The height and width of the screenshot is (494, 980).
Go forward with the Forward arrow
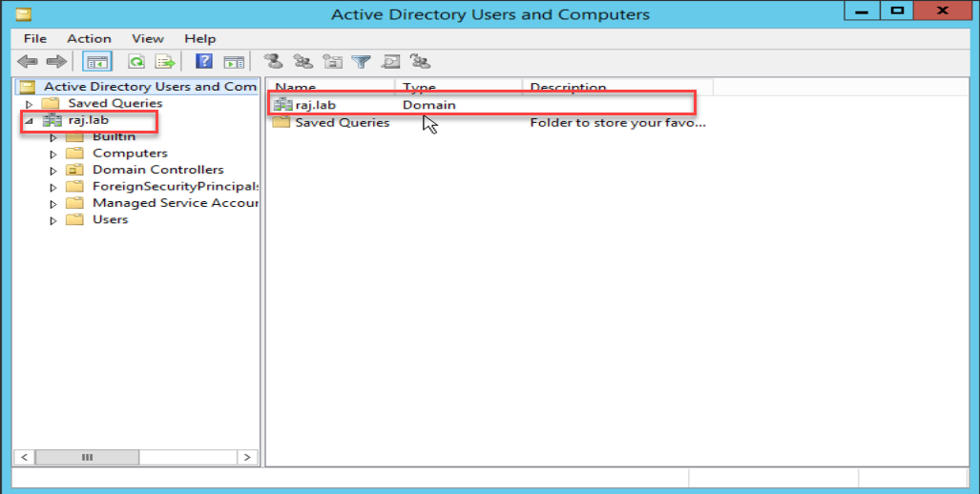[x=56, y=62]
